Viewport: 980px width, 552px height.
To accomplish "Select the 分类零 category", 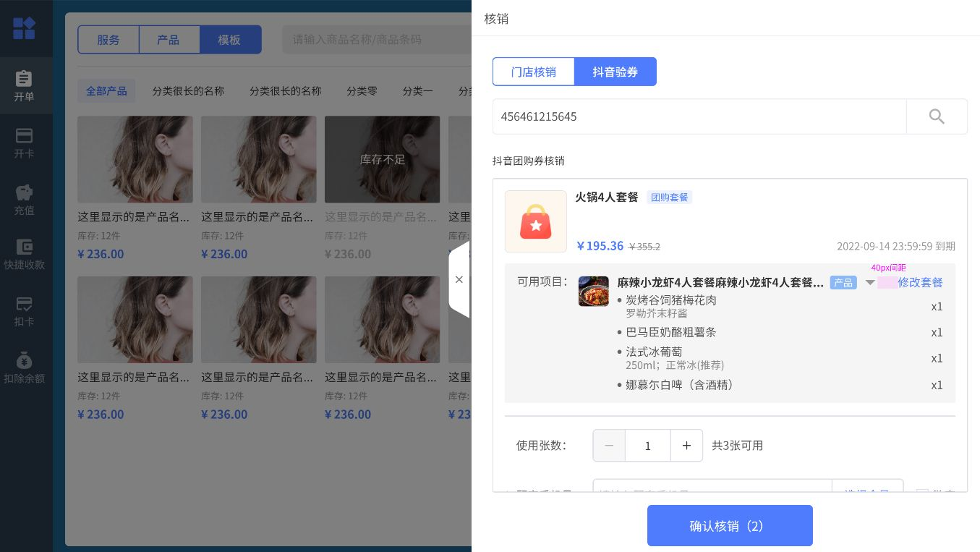I will pyautogui.click(x=362, y=91).
